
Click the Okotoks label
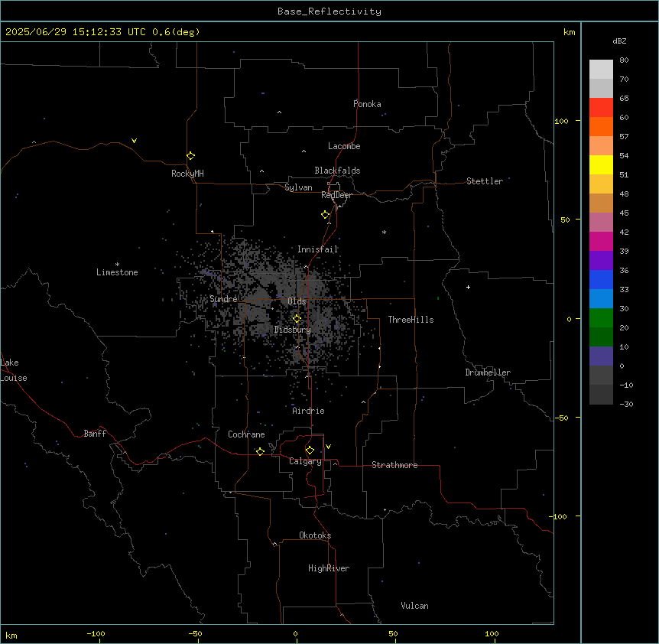[315, 535]
